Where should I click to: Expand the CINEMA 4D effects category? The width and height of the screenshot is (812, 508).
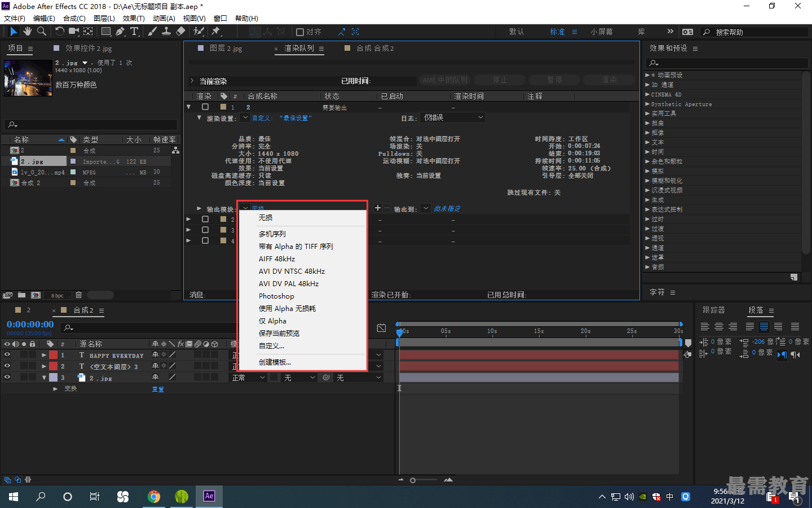point(647,94)
